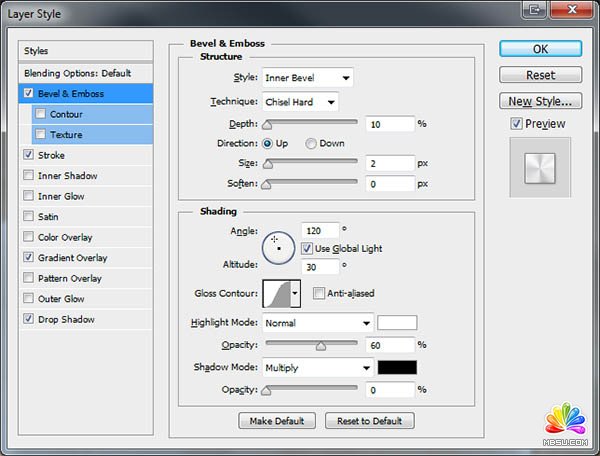The image size is (600, 456).
Task: Click the black Shadow Mode color swatch
Action: [397, 367]
